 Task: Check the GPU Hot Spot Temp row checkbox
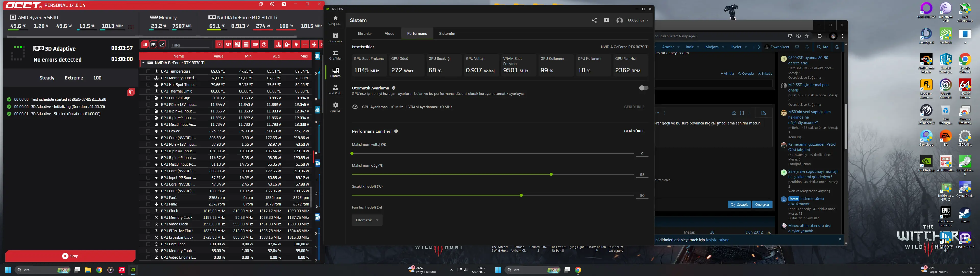(x=148, y=85)
